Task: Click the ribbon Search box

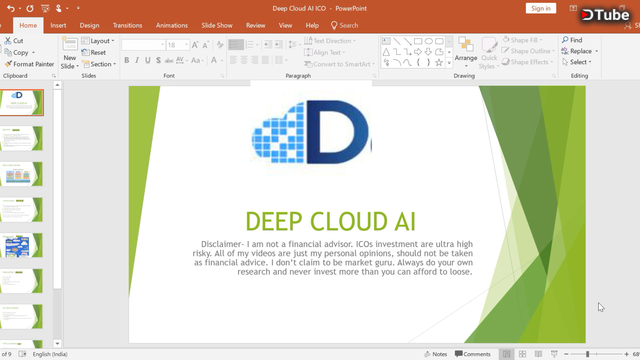Action: point(345,25)
